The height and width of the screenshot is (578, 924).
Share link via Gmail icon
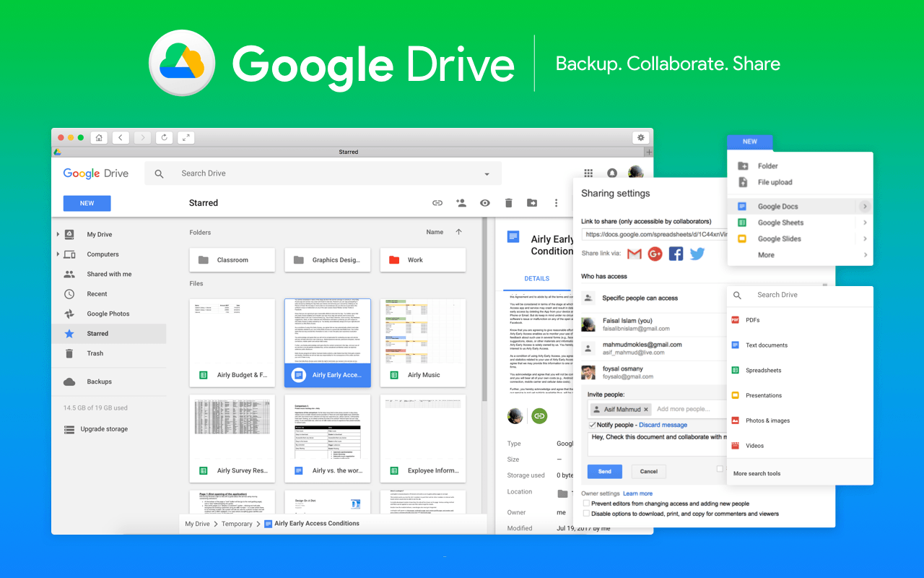point(635,254)
